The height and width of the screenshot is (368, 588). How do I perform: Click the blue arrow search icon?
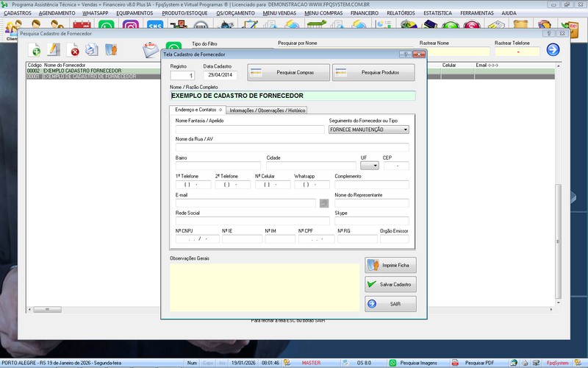pyautogui.click(x=553, y=50)
